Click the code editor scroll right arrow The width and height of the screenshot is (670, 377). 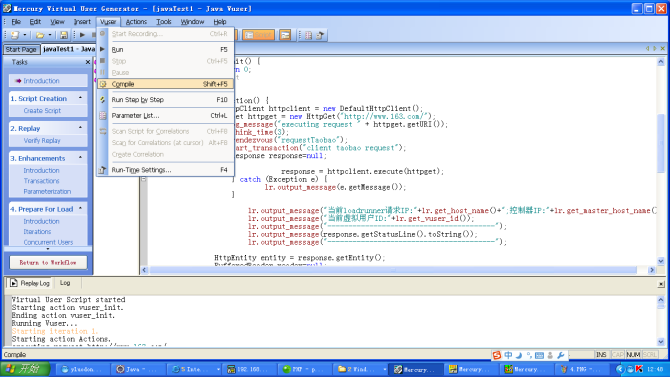652,270
